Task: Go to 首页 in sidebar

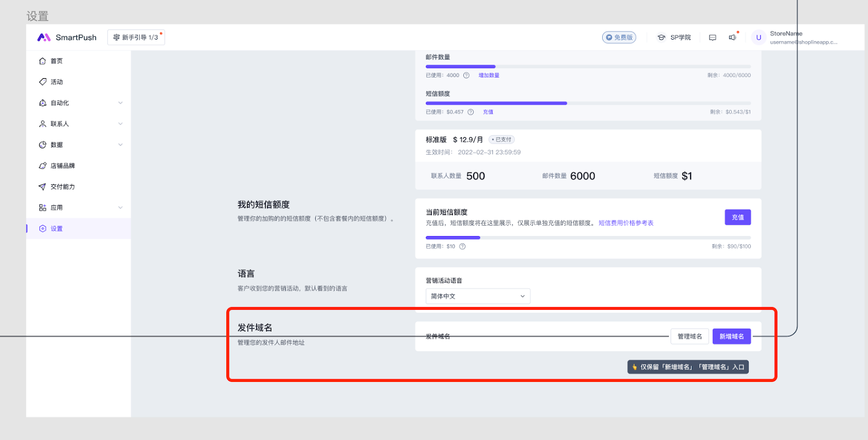Action: point(56,61)
